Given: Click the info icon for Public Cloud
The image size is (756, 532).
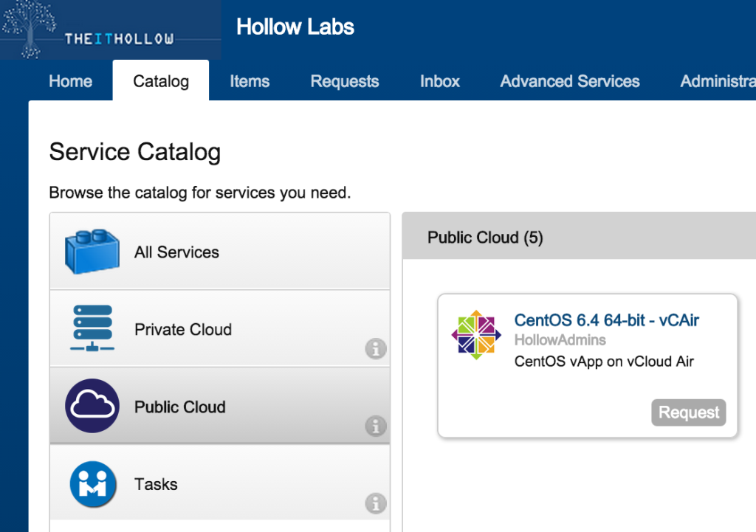Looking at the screenshot, I should click(x=376, y=426).
